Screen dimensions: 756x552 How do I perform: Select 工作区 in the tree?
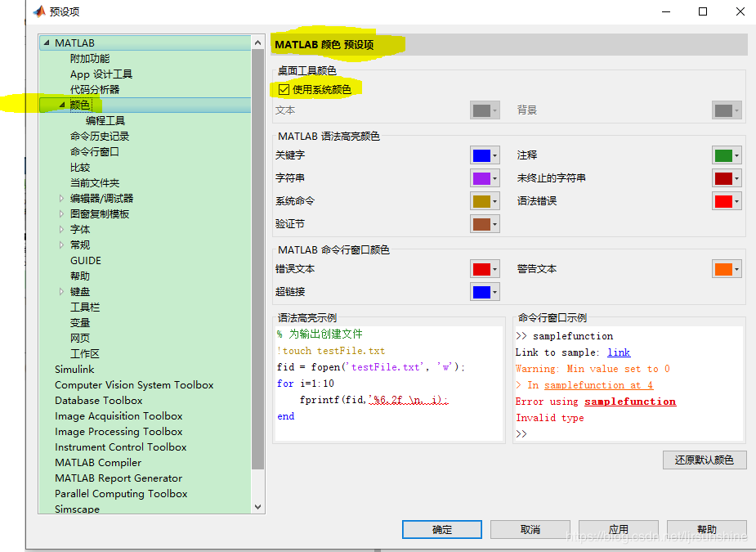click(x=85, y=353)
